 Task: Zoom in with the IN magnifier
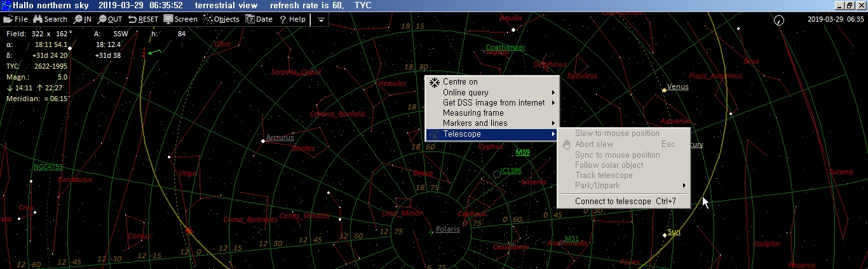78,19
